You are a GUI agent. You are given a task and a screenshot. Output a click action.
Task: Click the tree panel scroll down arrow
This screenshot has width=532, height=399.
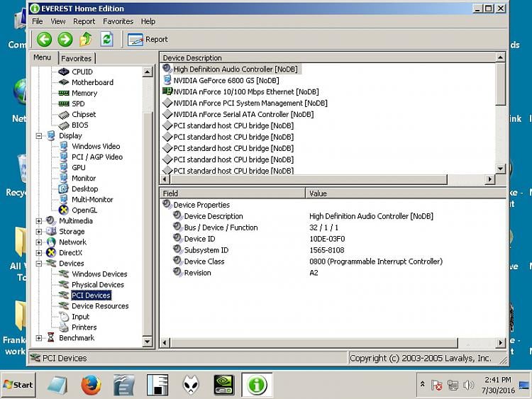click(148, 342)
